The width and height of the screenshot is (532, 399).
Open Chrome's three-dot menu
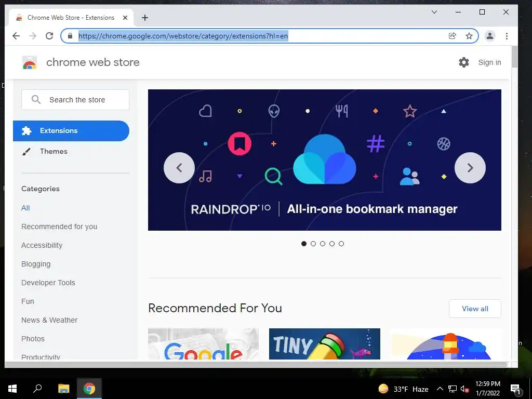[507, 36]
